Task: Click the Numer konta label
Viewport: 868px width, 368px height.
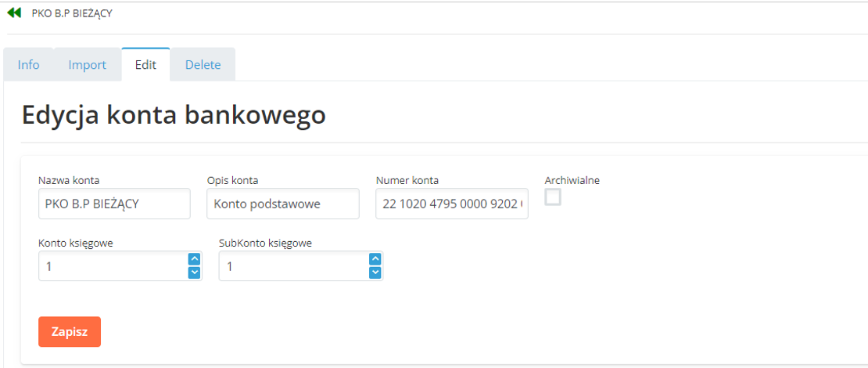Action: click(x=407, y=180)
